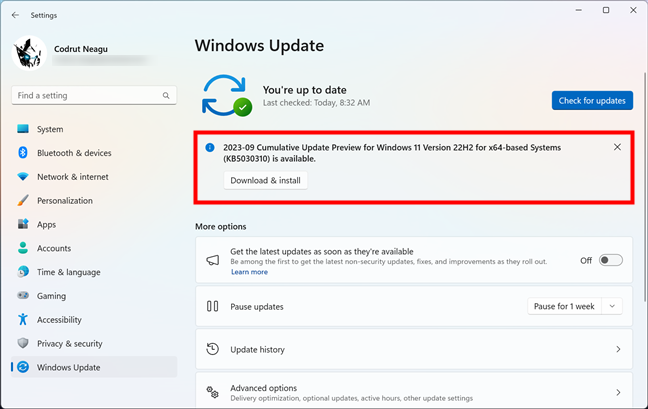Image resolution: width=648 pixels, height=409 pixels.
Task: Click the blue info icon on update notice
Action: click(210, 147)
